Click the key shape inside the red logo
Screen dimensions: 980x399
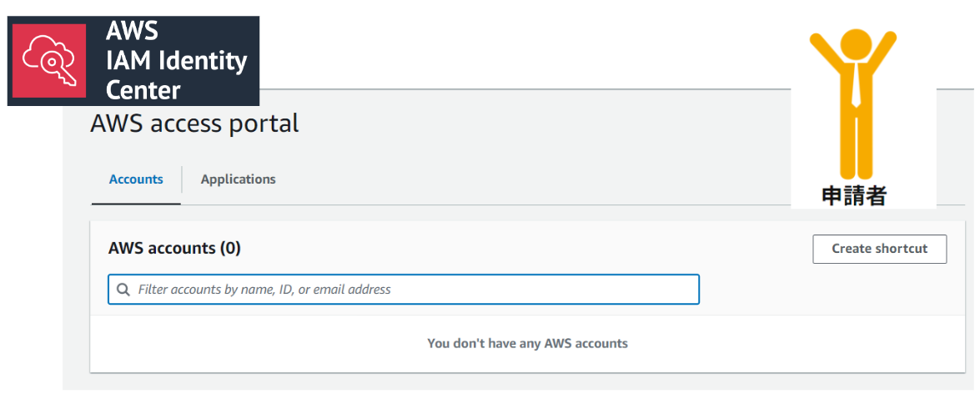tap(58, 68)
